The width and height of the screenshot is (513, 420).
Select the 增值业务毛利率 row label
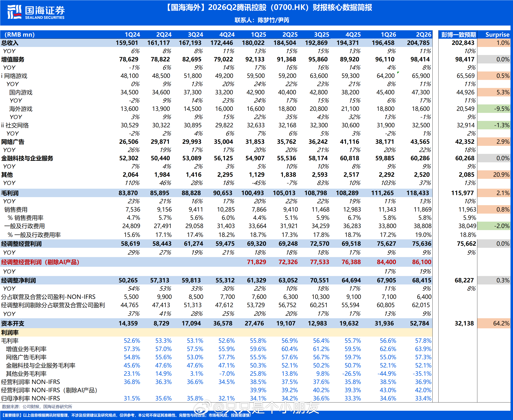26,349
